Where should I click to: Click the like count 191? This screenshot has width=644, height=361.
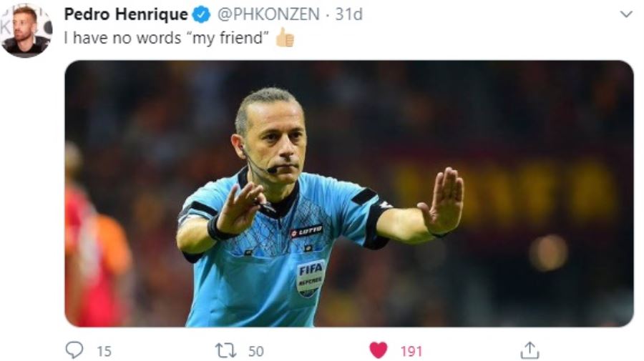coord(411,351)
